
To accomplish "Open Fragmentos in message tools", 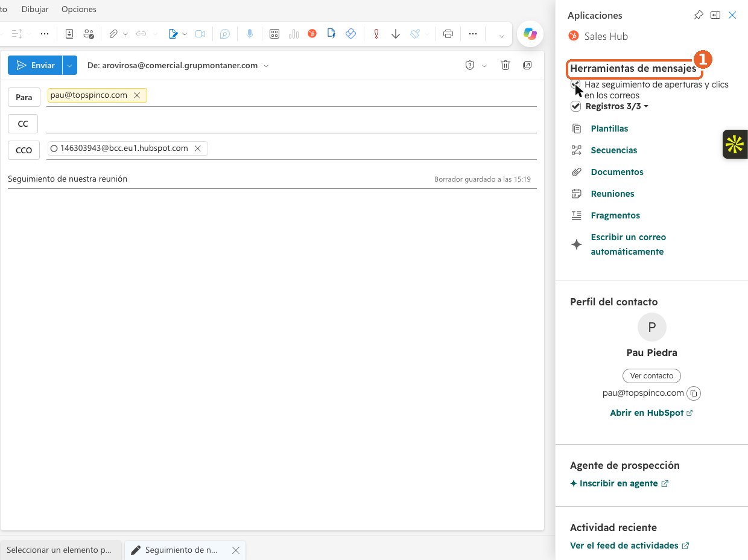I will [615, 215].
